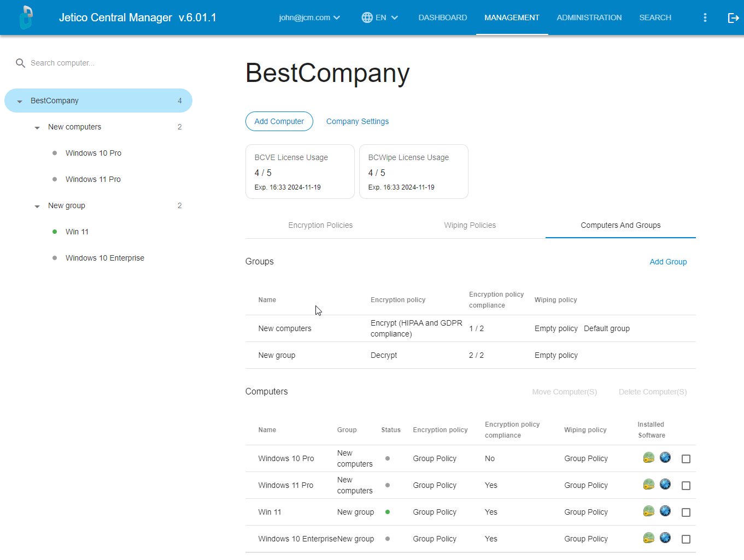This screenshot has width=744, height=560.
Task: Switch to Wiping Policies tab
Action: (470, 225)
